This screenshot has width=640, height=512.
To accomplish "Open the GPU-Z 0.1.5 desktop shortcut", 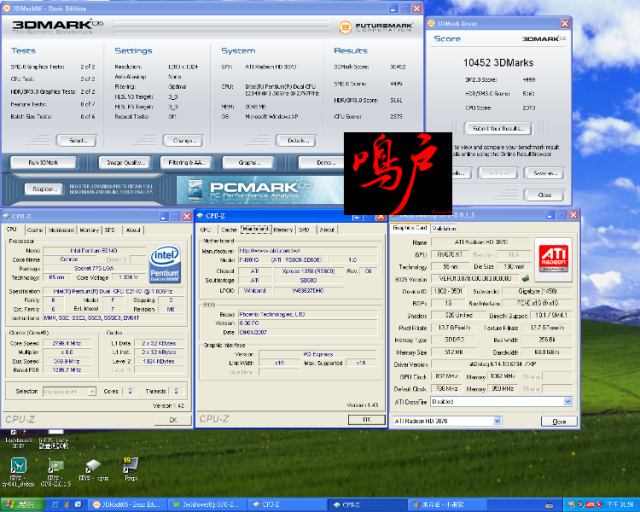I will [x=56, y=472].
